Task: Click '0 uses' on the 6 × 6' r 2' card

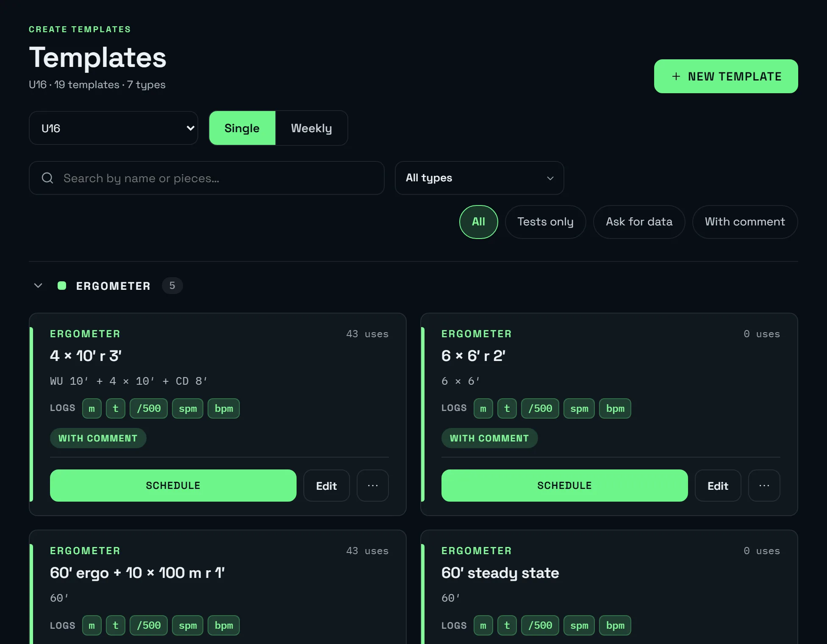Action: pyautogui.click(x=762, y=334)
